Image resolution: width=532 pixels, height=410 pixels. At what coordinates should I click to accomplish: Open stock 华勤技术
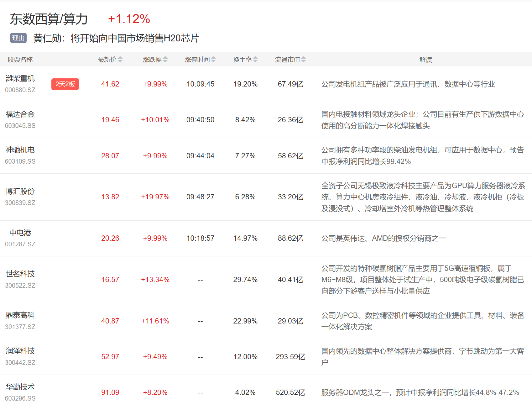point(20,387)
